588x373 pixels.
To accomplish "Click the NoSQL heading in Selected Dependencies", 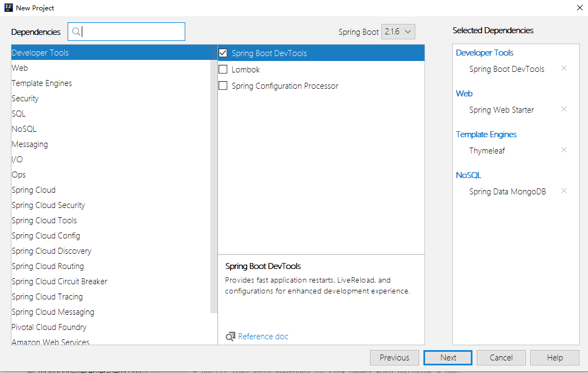I will (x=468, y=175).
